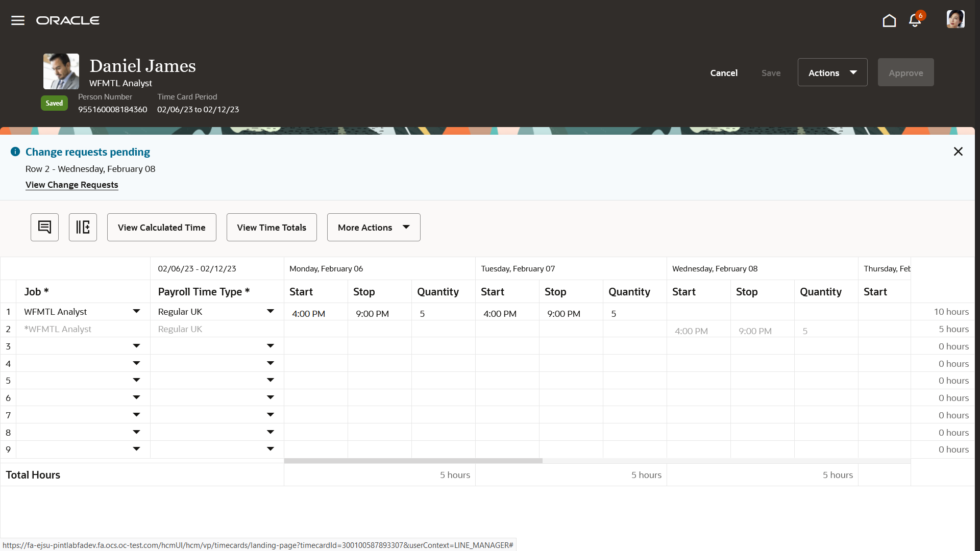Open the More Actions menu
This screenshot has width=980, height=551.
tap(374, 228)
